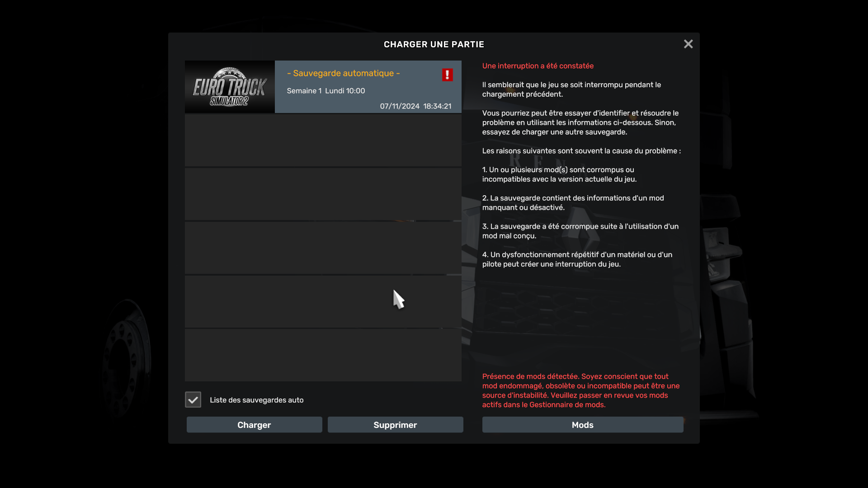Toggle Liste des sauvegardes auto checkbox

click(x=193, y=399)
